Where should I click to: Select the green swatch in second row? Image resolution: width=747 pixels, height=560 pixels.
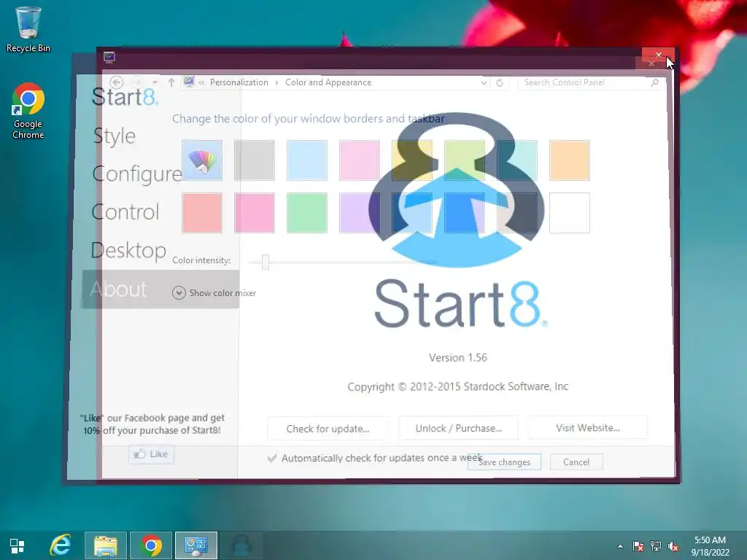307,213
